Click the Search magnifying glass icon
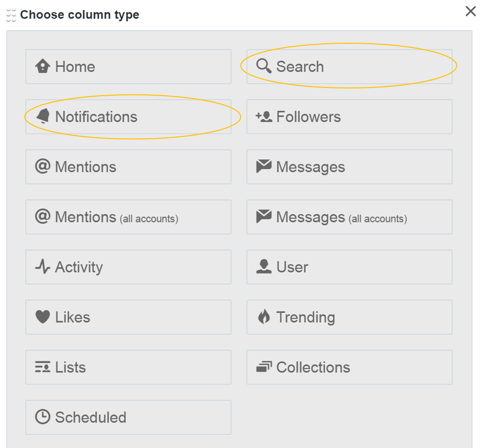This screenshot has height=448, width=481. [x=264, y=66]
